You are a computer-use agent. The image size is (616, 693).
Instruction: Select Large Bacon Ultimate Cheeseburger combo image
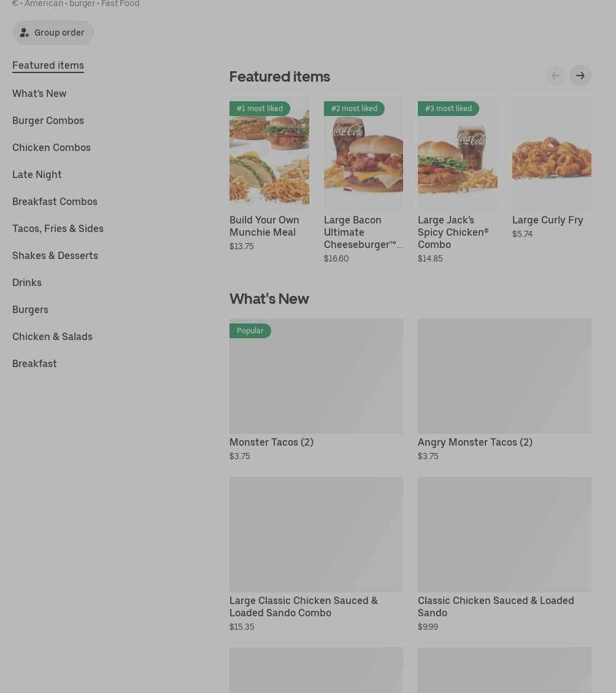pos(363,153)
